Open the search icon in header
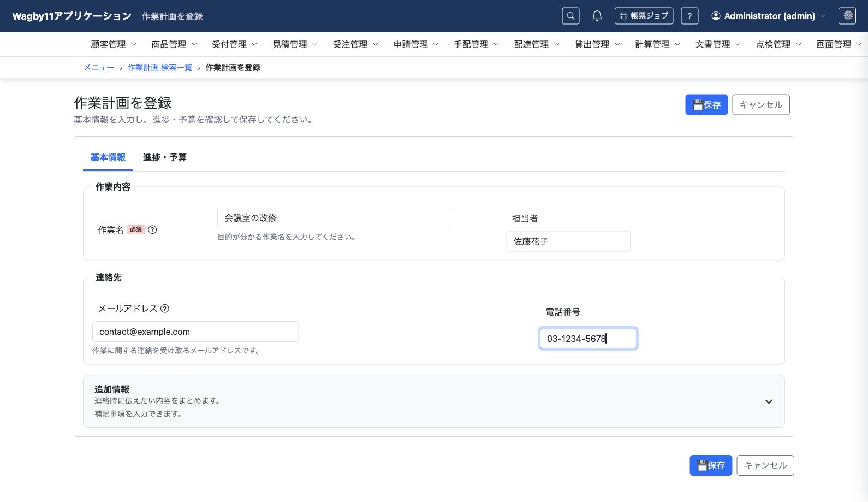The height and width of the screenshot is (502, 868). pos(570,16)
